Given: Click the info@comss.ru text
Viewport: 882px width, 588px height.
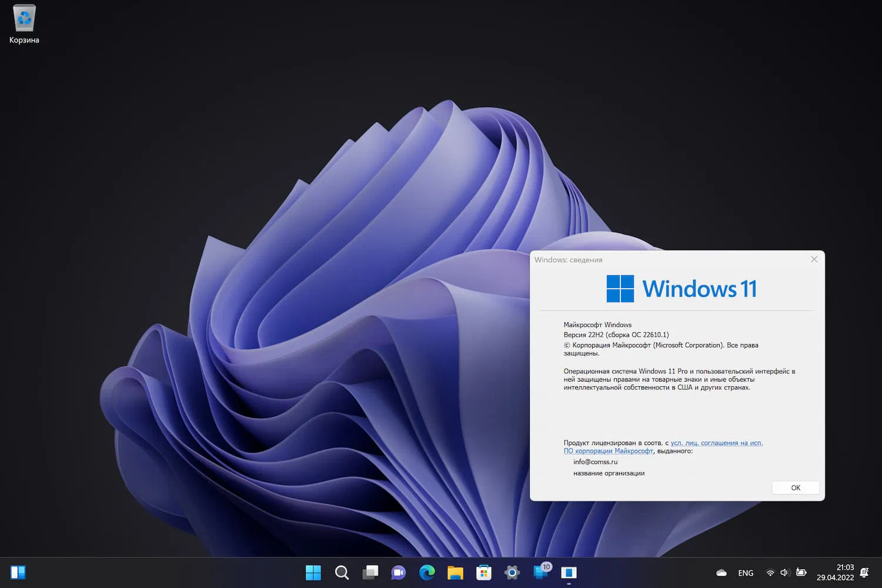Looking at the screenshot, I should [595, 462].
